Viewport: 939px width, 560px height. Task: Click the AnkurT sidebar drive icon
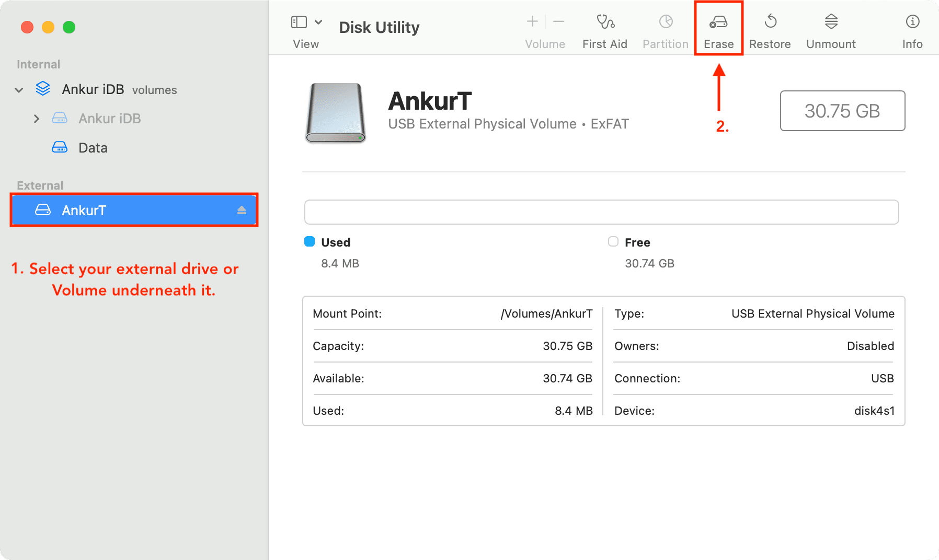[43, 210]
